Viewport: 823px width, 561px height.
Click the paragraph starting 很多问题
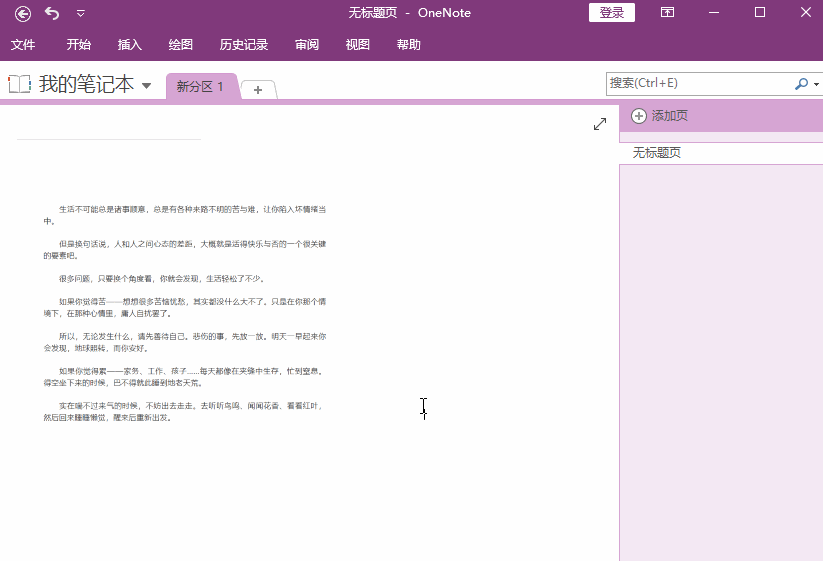(x=162, y=279)
